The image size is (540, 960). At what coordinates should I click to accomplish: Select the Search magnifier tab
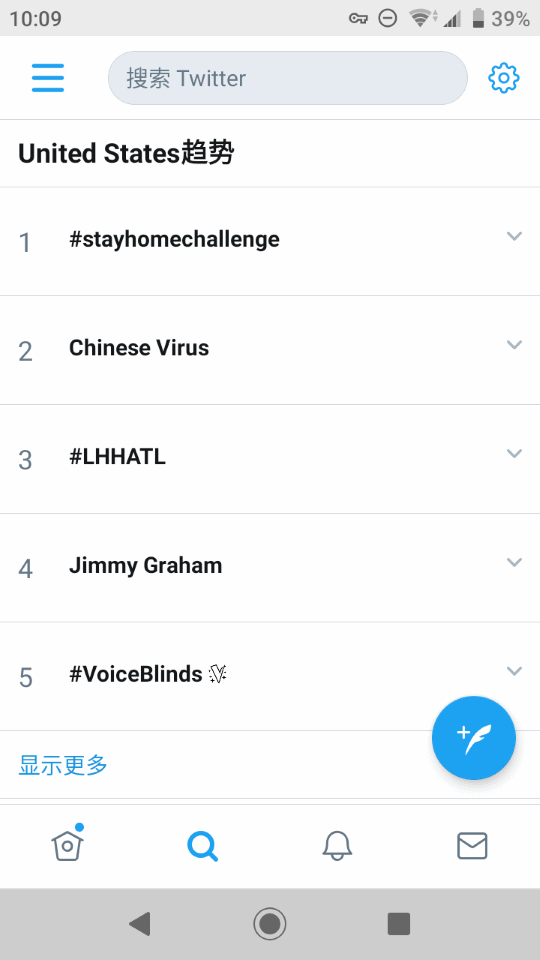(x=203, y=846)
